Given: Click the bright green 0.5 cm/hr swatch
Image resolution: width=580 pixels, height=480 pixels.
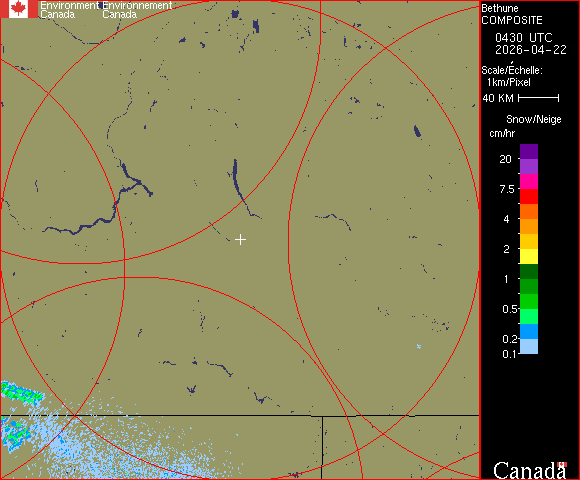Looking at the screenshot, I should coord(529,301).
